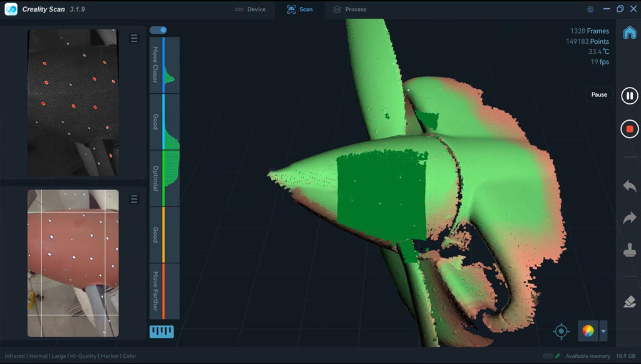Click the crosshair recenter view icon
The width and height of the screenshot is (641, 364).
tap(562, 331)
